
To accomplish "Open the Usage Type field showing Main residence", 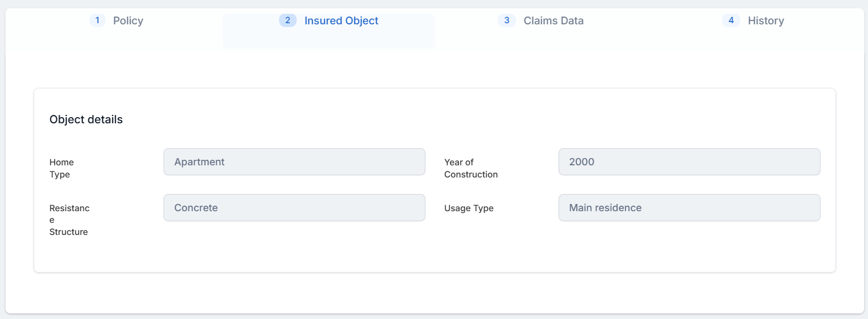I will pyautogui.click(x=688, y=208).
